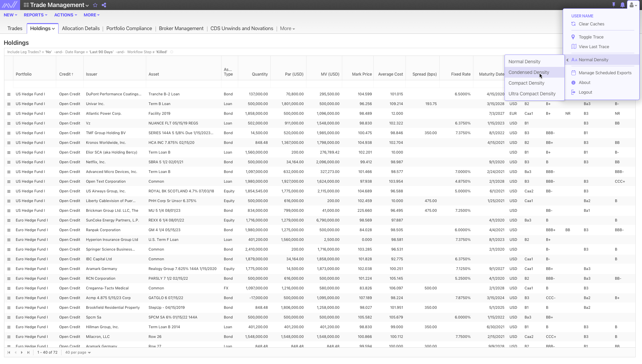Click the pin icon in top bar

pyautogui.click(x=614, y=5)
